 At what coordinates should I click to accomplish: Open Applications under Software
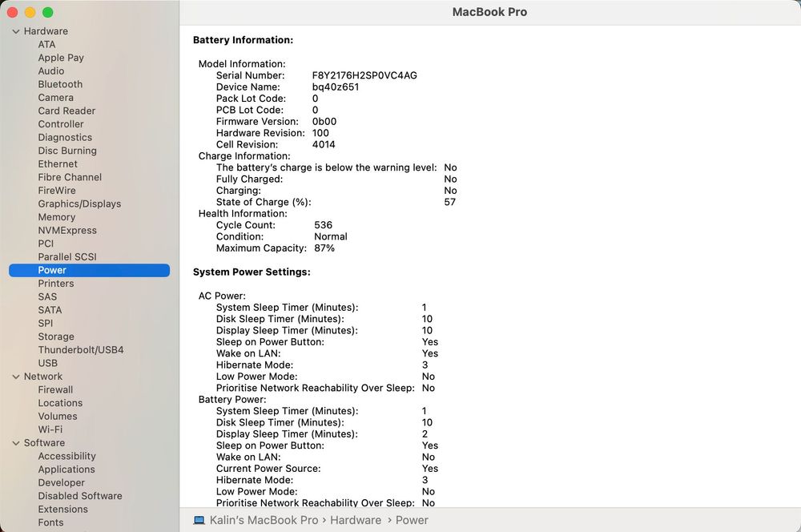click(66, 470)
